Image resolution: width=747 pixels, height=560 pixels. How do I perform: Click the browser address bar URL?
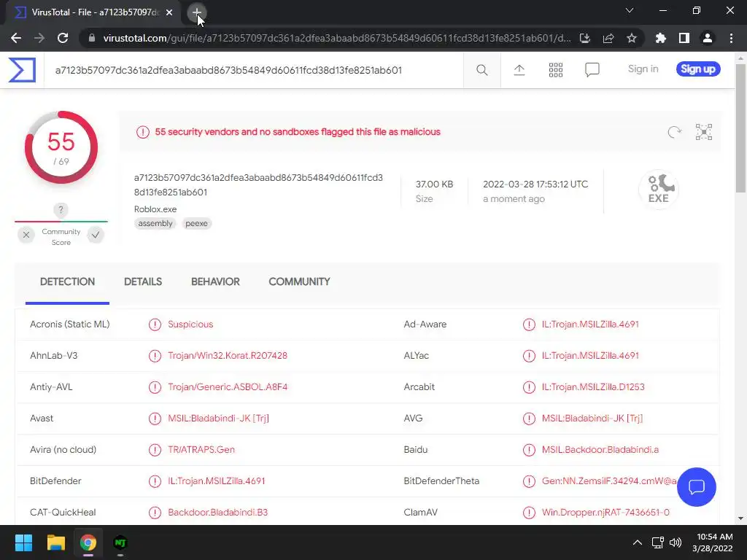pyautogui.click(x=336, y=38)
